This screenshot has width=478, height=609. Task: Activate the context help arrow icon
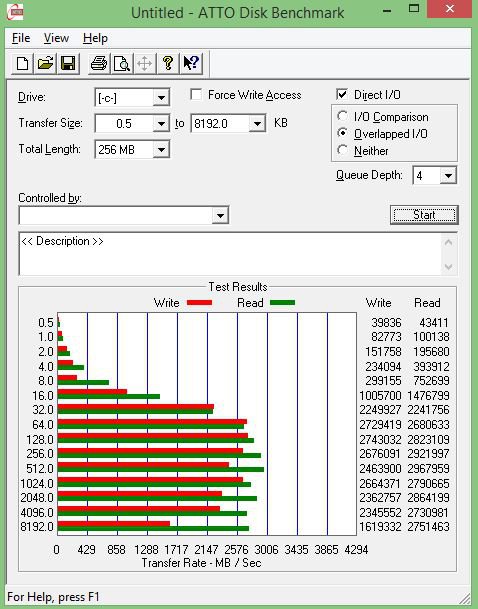pyautogui.click(x=191, y=63)
